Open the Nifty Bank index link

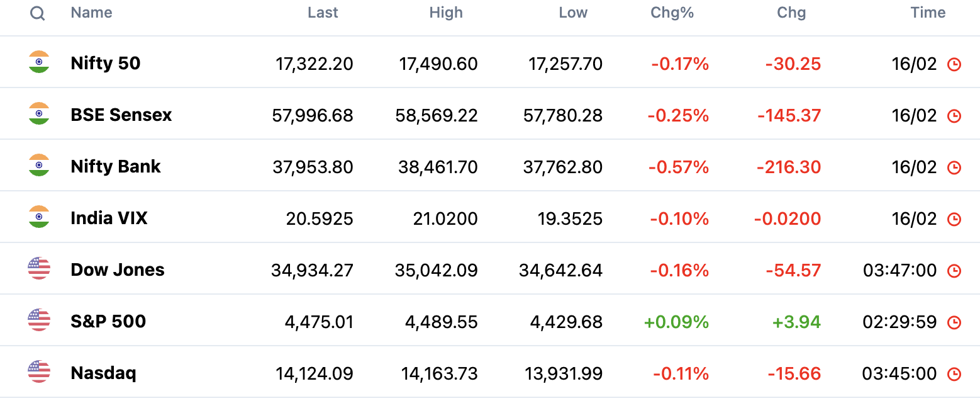point(116,166)
